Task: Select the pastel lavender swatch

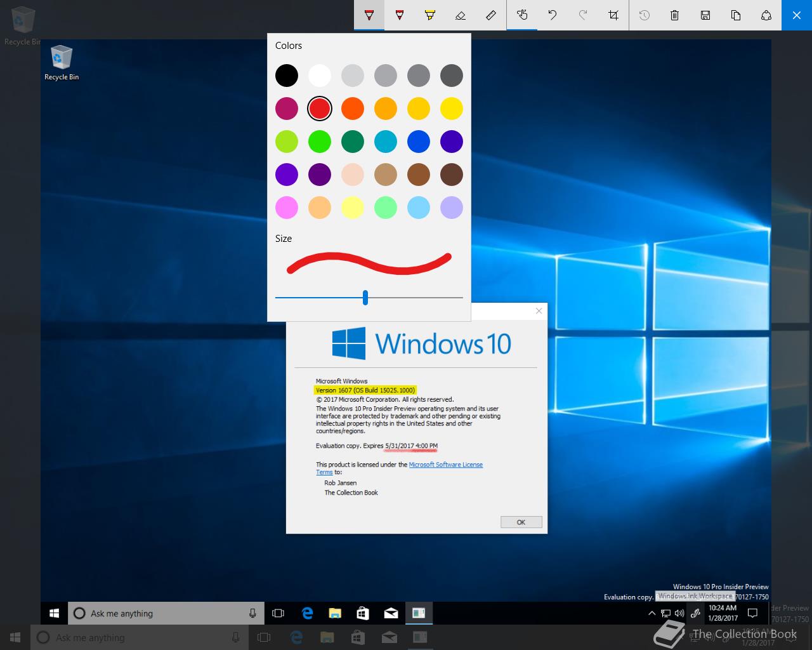Action: [x=452, y=208]
